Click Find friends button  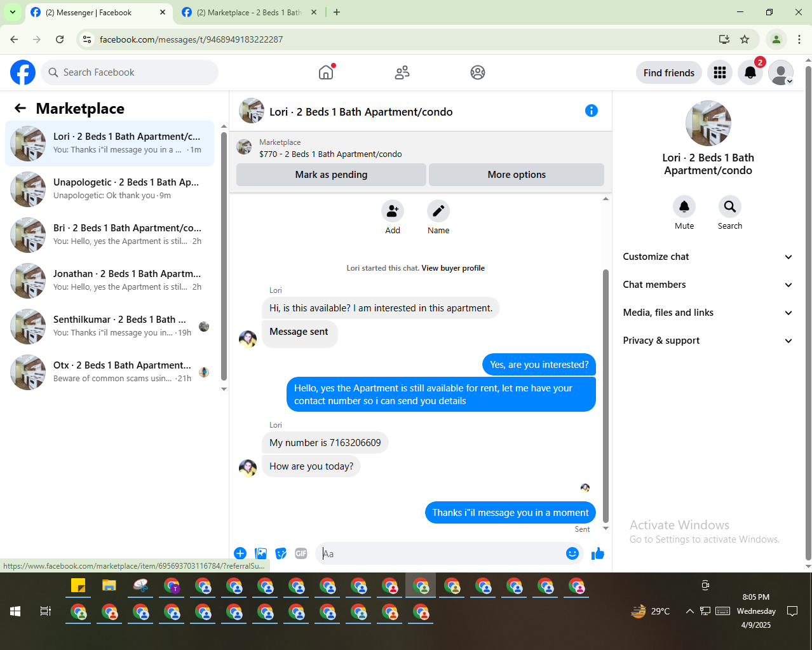[x=669, y=72]
